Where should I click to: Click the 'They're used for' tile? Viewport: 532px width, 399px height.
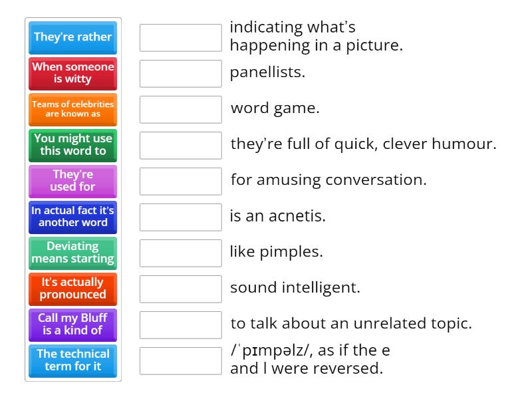(72, 182)
